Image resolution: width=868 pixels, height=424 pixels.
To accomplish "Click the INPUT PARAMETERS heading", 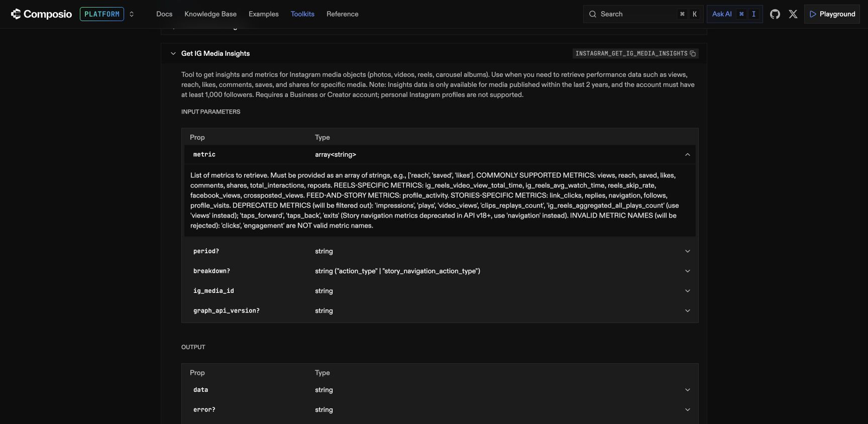I will click(211, 112).
